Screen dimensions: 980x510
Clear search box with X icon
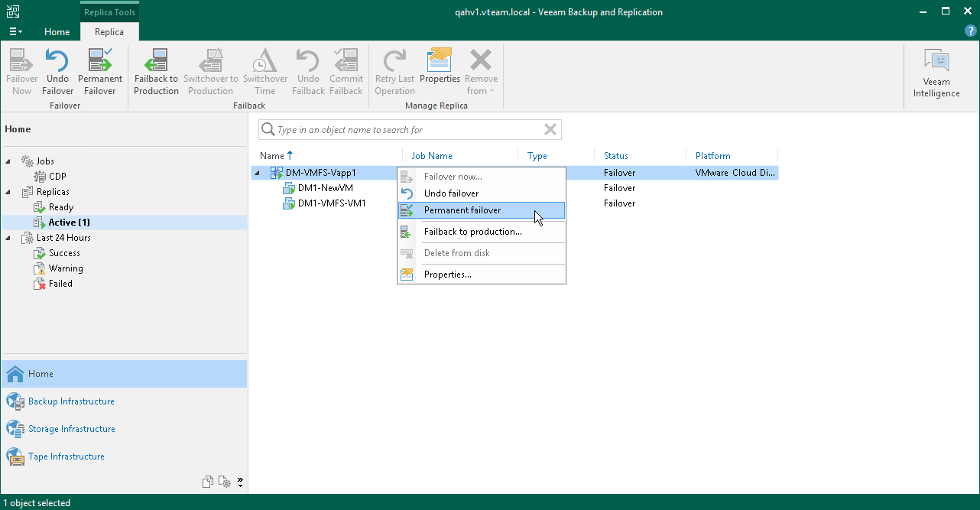coord(550,130)
